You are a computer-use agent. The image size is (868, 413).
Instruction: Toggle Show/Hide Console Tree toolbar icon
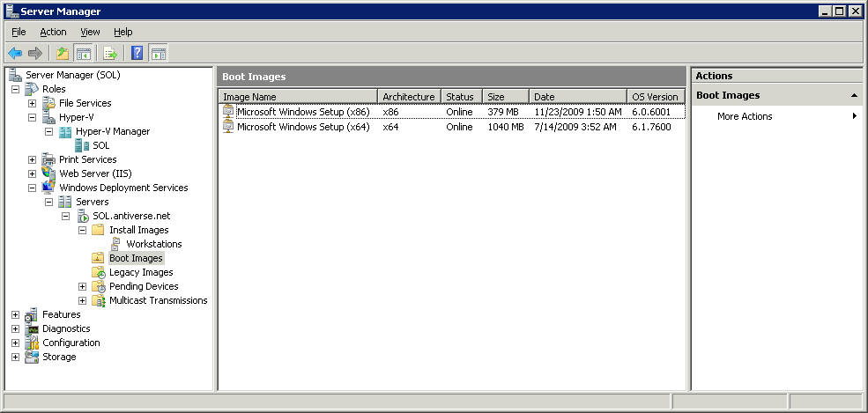[83, 53]
